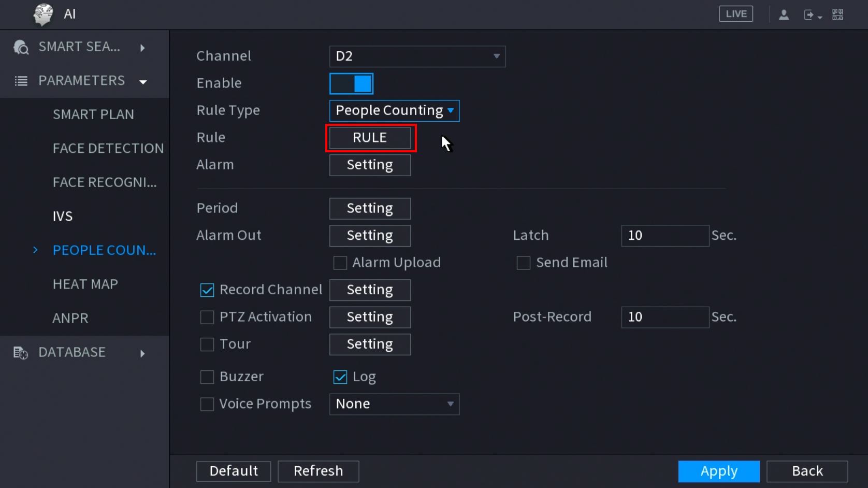This screenshot has width=868, height=488.
Task: Expand the Voice Prompts None dropdown
Action: coord(394,404)
